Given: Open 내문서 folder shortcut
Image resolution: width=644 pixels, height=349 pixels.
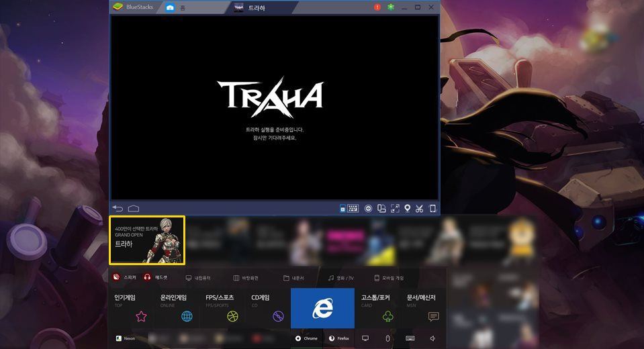Looking at the screenshot, I should [293, 278].
